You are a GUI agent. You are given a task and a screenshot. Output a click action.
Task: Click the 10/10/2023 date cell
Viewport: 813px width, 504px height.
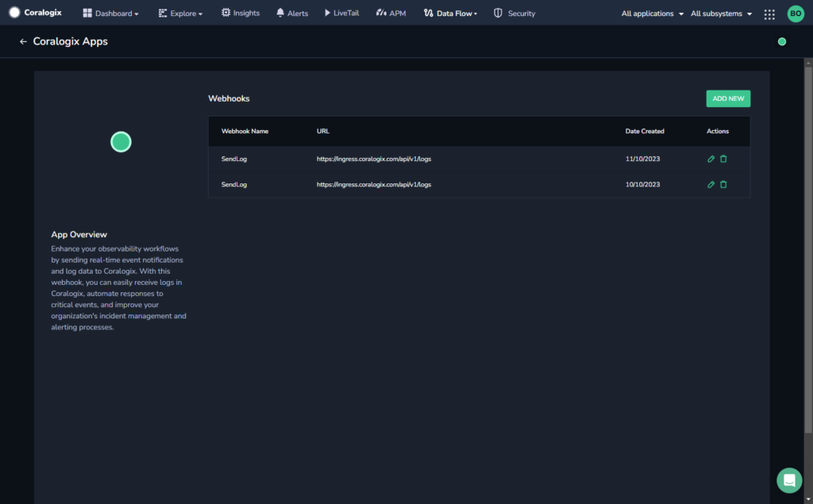click(642, 184)
